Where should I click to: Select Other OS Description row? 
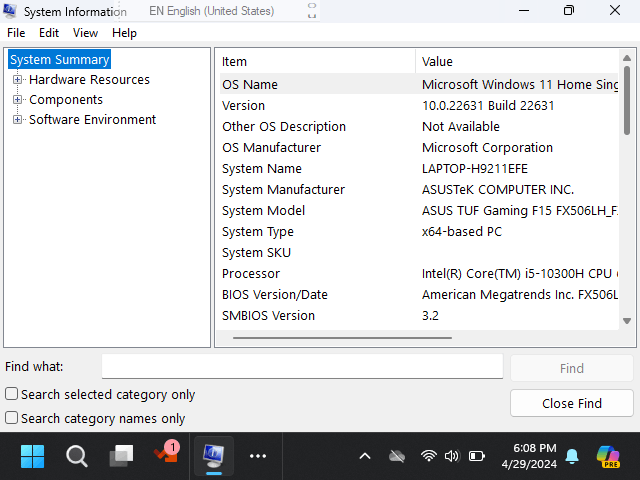click(x=419, y=127)
